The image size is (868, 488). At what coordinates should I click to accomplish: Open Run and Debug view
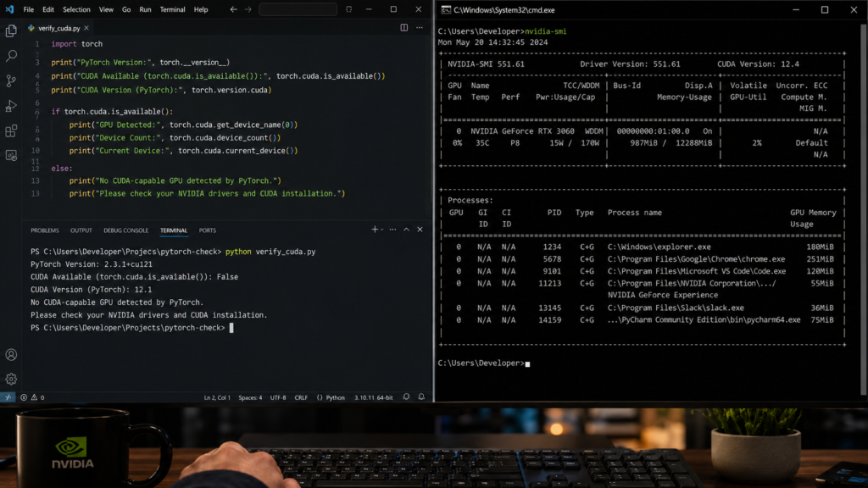click(11, 106)
